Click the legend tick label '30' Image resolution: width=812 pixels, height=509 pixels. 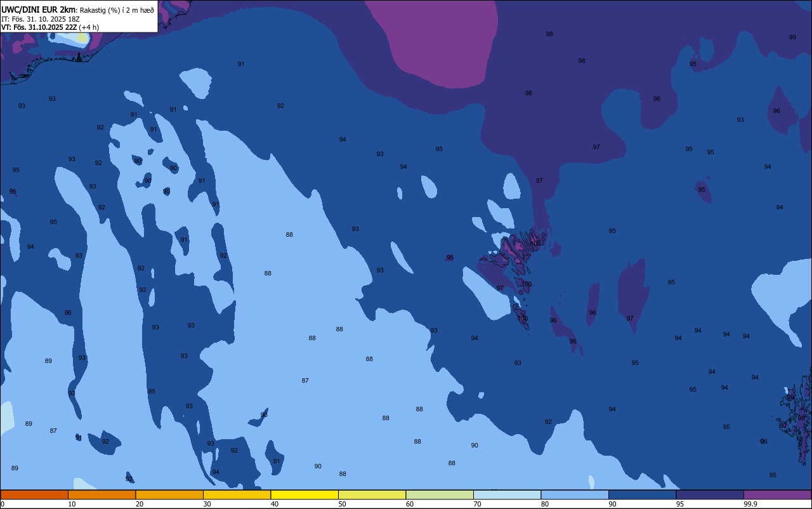click(x=207, y=504)
